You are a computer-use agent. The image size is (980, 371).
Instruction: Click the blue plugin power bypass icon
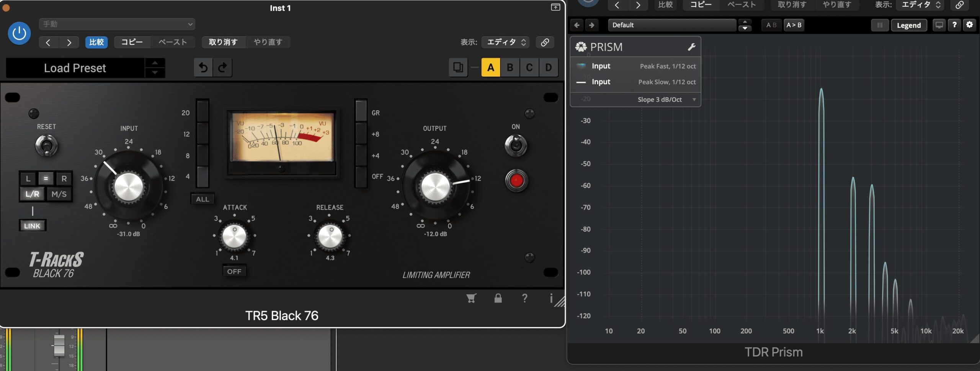[x=19, y=33]
